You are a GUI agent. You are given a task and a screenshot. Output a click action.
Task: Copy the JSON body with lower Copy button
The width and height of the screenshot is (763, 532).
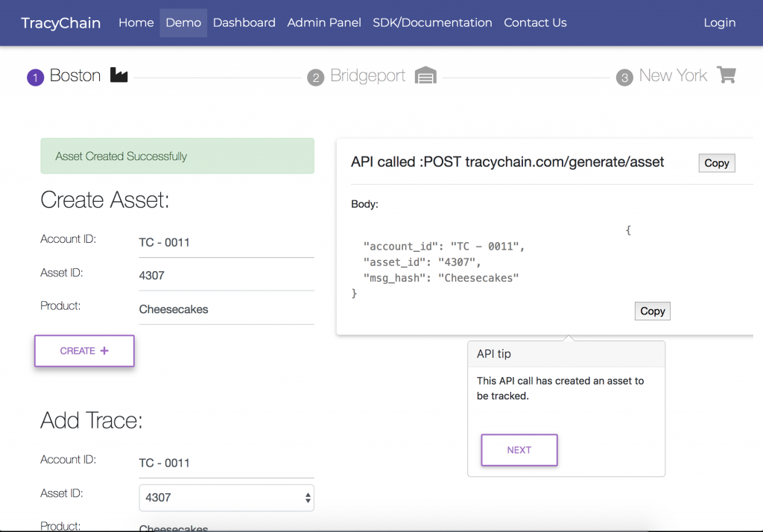click(652, 311)
